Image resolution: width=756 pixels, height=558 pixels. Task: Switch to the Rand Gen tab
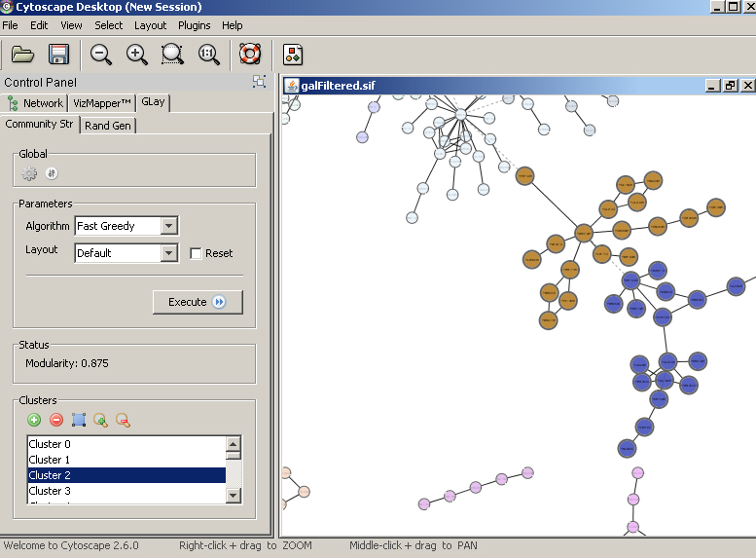click(109, 126)
